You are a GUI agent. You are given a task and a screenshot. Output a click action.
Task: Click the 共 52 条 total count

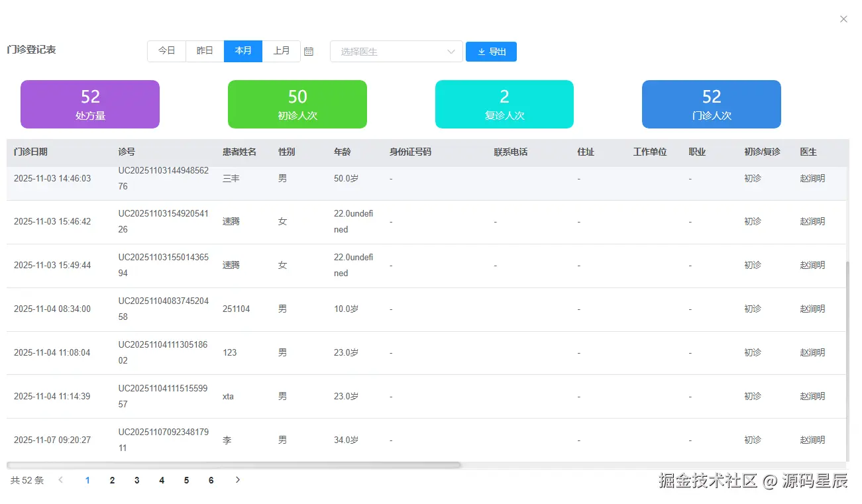point(27,480)
